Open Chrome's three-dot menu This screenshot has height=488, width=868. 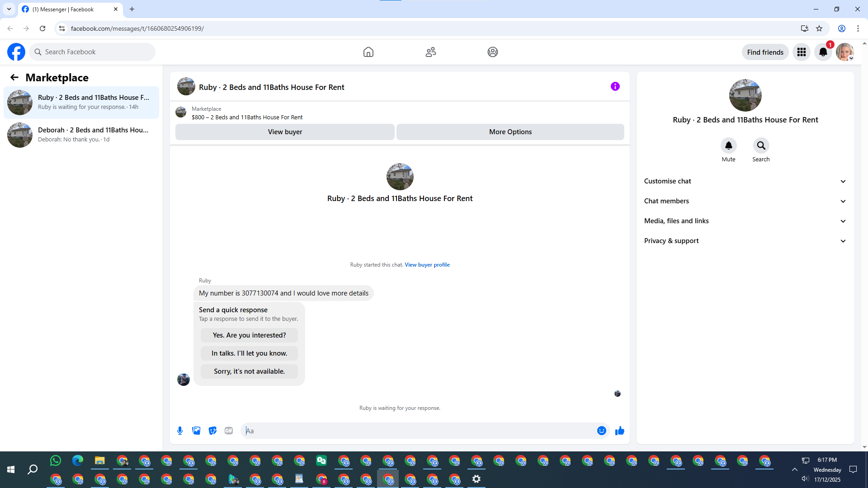click(x=858, y=28)
